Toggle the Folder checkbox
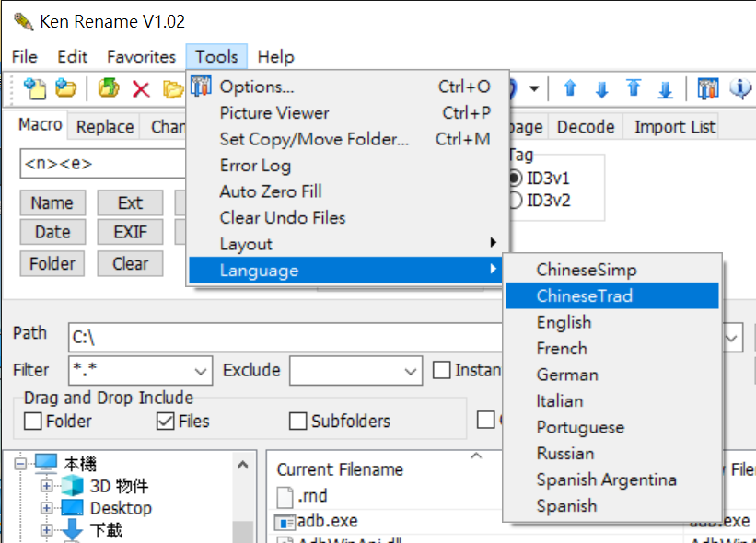 pos(33,421)
